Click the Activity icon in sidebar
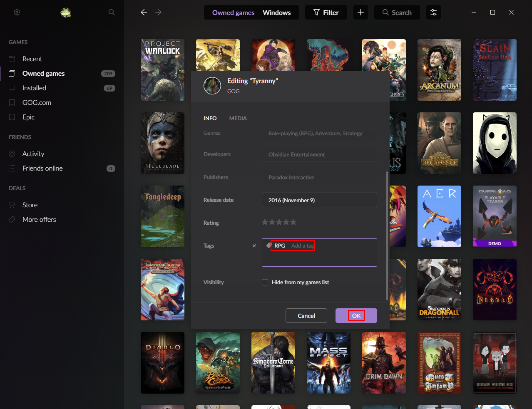The width and height of the screenshot is (532, 409). (x=12, y=154)
